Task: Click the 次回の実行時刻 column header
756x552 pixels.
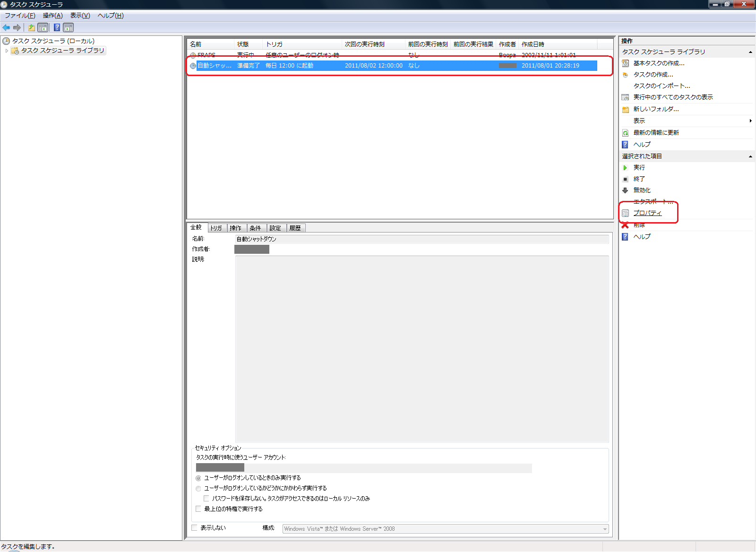Action: [364, 44]
